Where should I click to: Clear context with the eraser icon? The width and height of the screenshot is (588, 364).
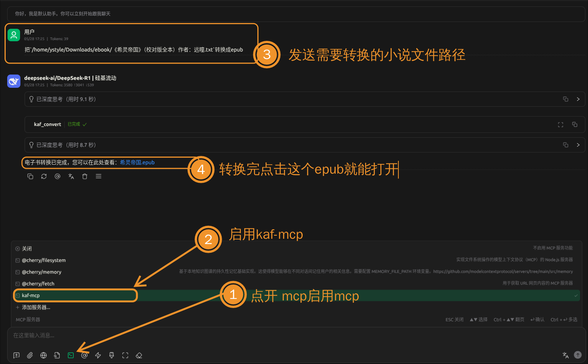139,355
